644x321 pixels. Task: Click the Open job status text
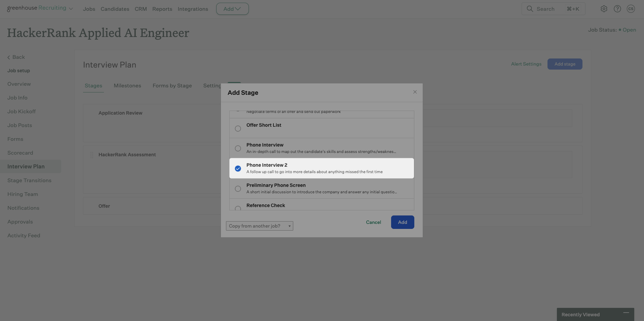629,30
